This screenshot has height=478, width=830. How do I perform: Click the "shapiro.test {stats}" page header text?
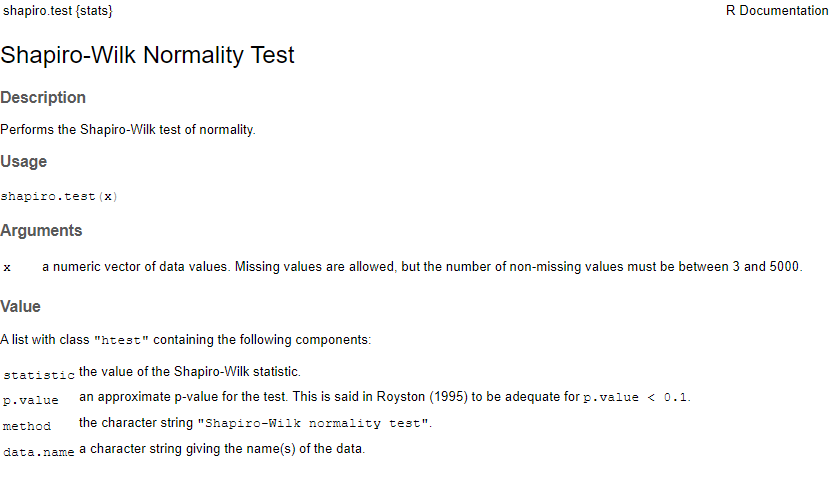tap(57, 11)
